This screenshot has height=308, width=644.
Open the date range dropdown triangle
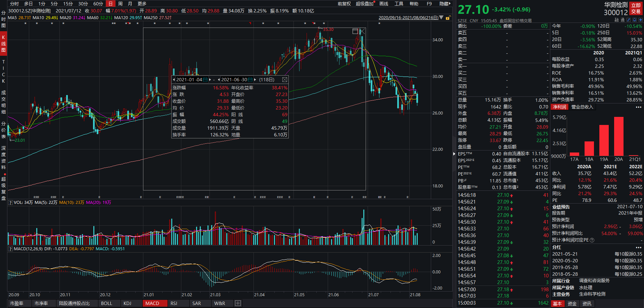[x=441, y=17]
